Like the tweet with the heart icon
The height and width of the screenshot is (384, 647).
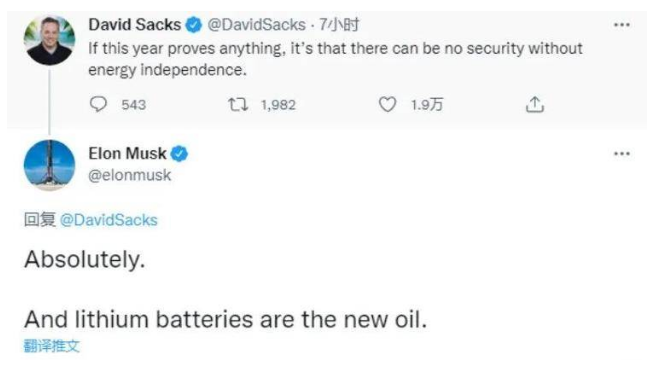coord(387,104)
